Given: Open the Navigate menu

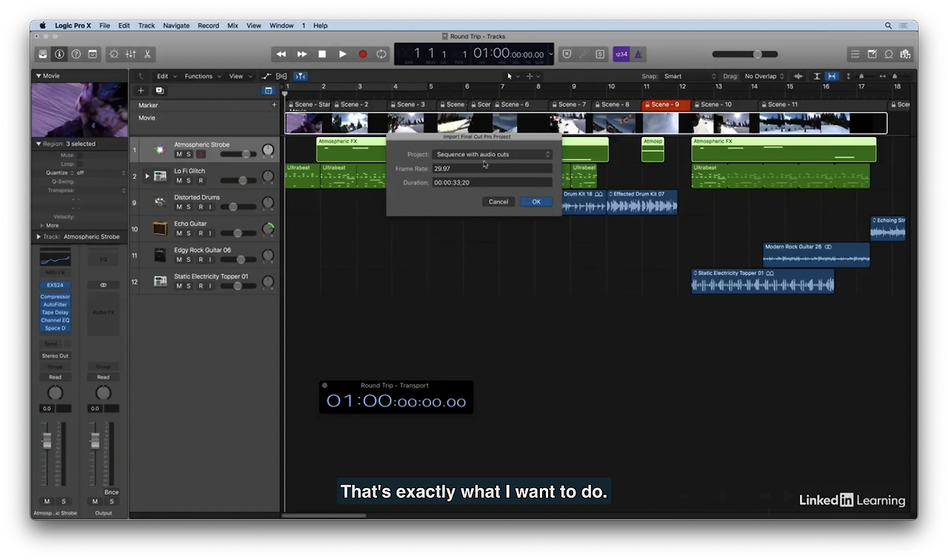Looking at the screenshot, I should pos(176,25).
